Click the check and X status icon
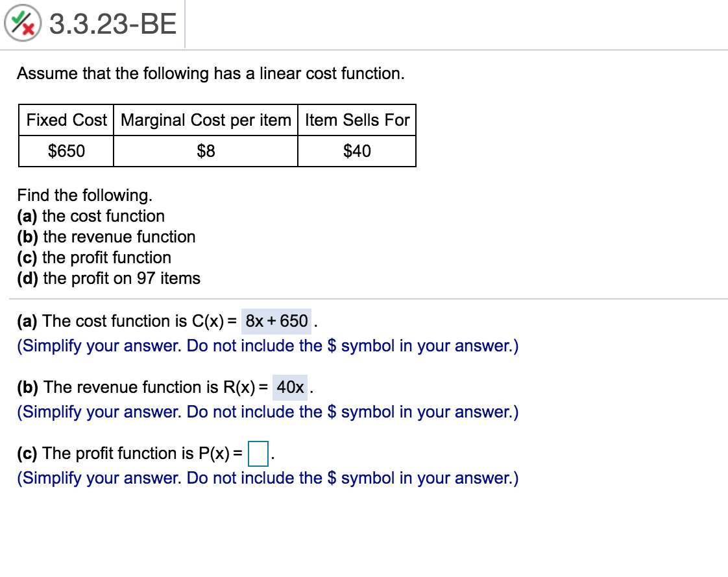This screenshot has width=728, height=577. (x=23, y=25)
